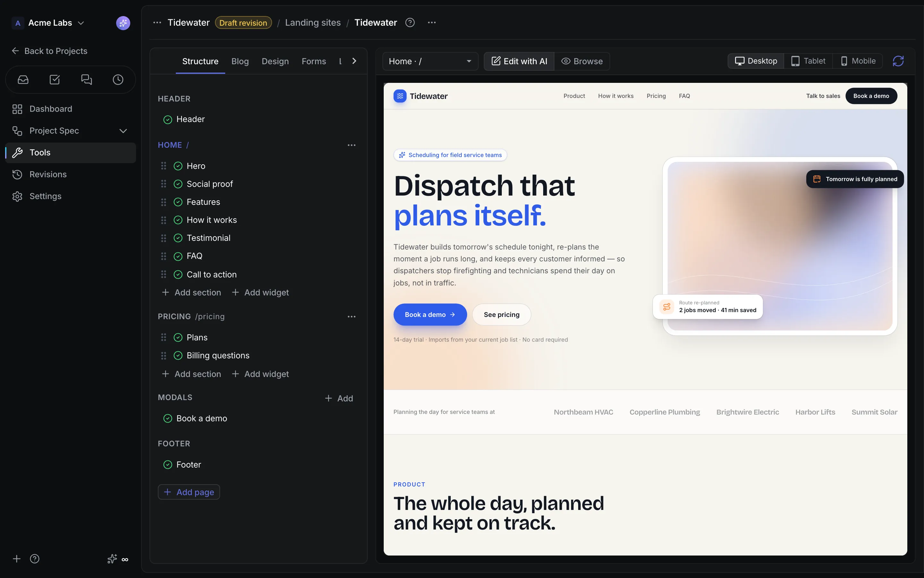Image resolution: width=924 pixels, height=578 pixels.
Task: Click Add next to MODALS
Action: (x=339, y=398)
